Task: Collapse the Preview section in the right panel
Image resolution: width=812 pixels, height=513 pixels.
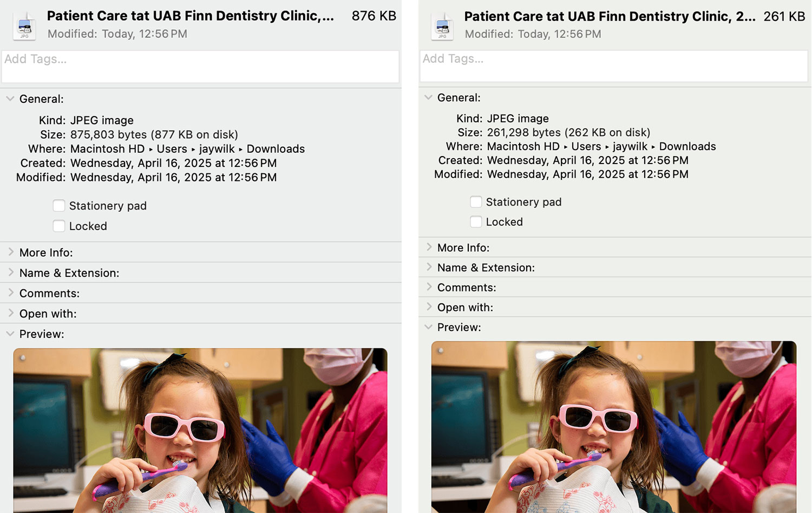Action: click(x=429, y=327)
